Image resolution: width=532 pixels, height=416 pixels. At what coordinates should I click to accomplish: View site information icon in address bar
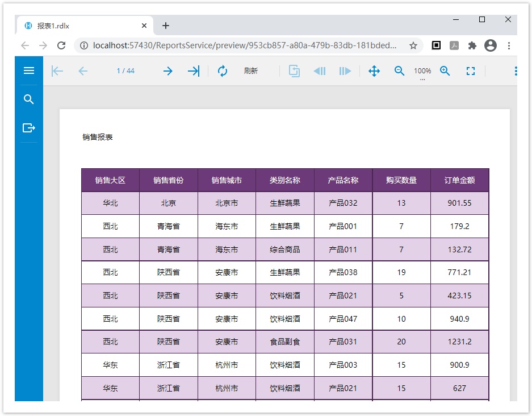84,45
